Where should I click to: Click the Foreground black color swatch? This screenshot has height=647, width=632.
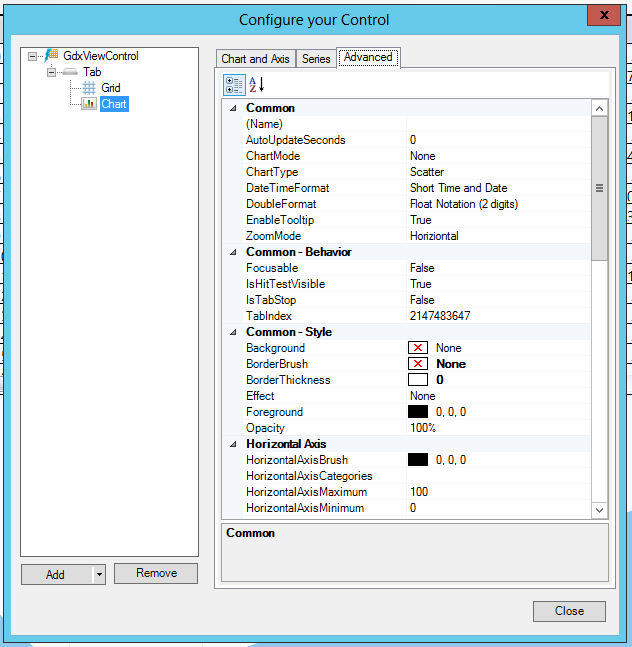point(418,412)
